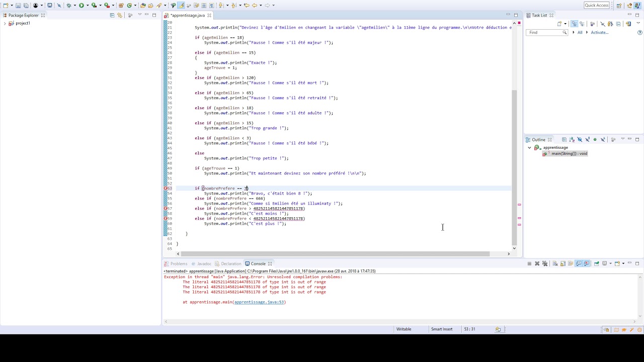Toggle Sort alphabetically in Outline view
This screenshot has height=362, width=644.
[572, 139]
